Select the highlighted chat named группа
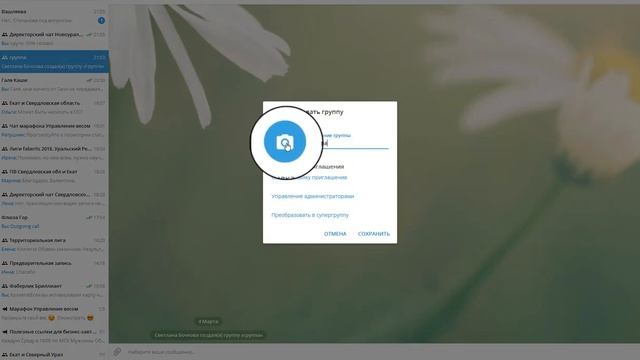The image size is (640, 360). 54,62
